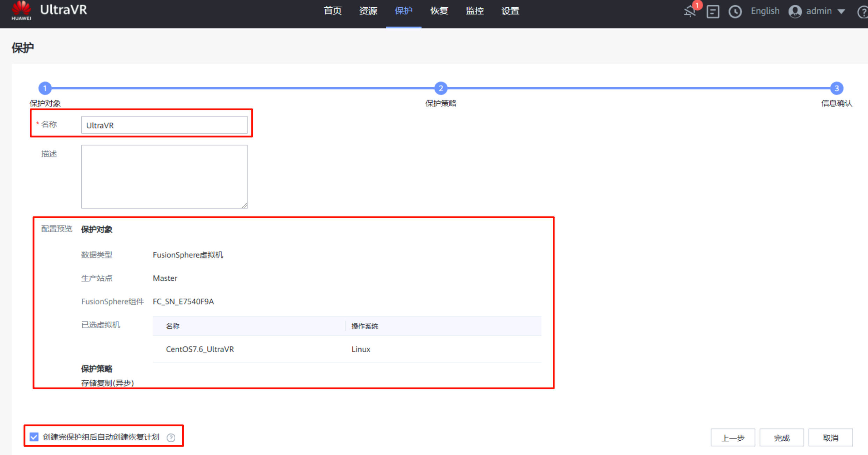Click the 完成 button
The width and height of the screenshot is (868, 455).
tap(781, 438)
